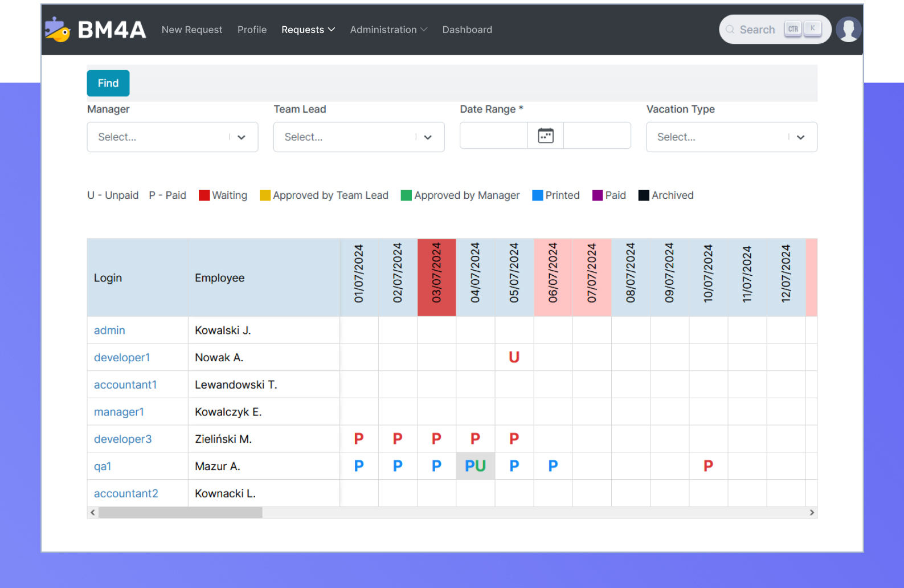This screenshot has width=904, height=588.
Task: Click the table scrollbar right arrow
Action: point(812,513)
